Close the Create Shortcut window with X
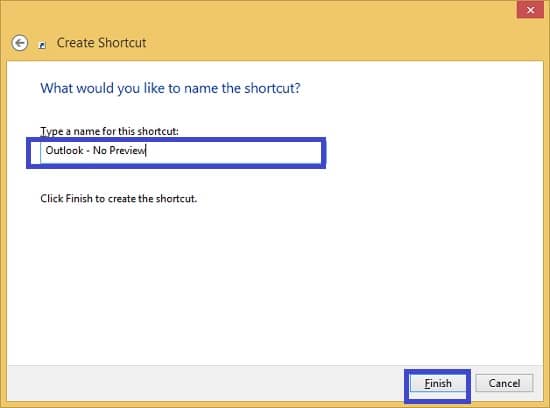 coord(530,10)
